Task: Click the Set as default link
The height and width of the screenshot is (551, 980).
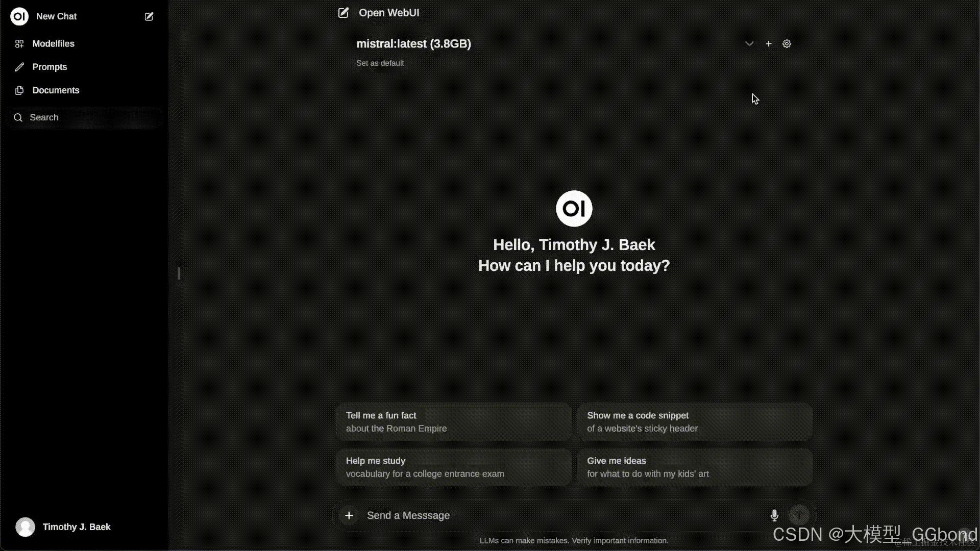Action: click(x=380, y=63)
